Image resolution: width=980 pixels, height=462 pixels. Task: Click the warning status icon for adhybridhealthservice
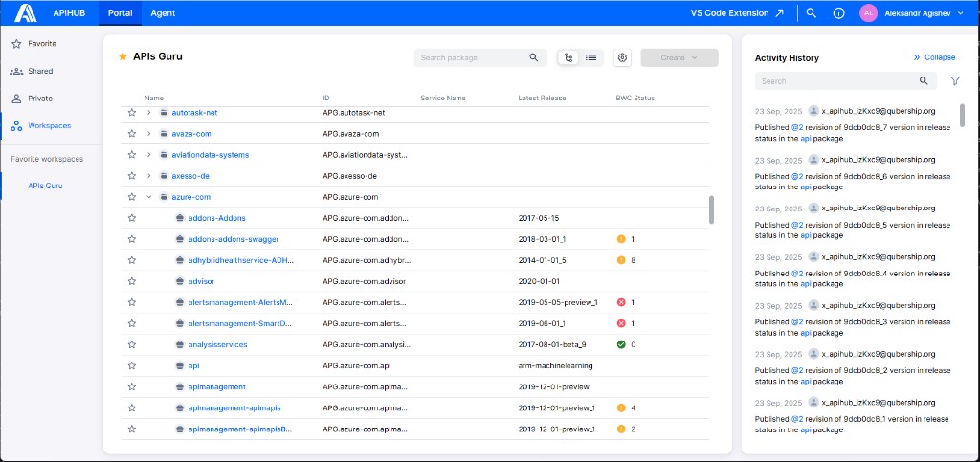point(620,260)
